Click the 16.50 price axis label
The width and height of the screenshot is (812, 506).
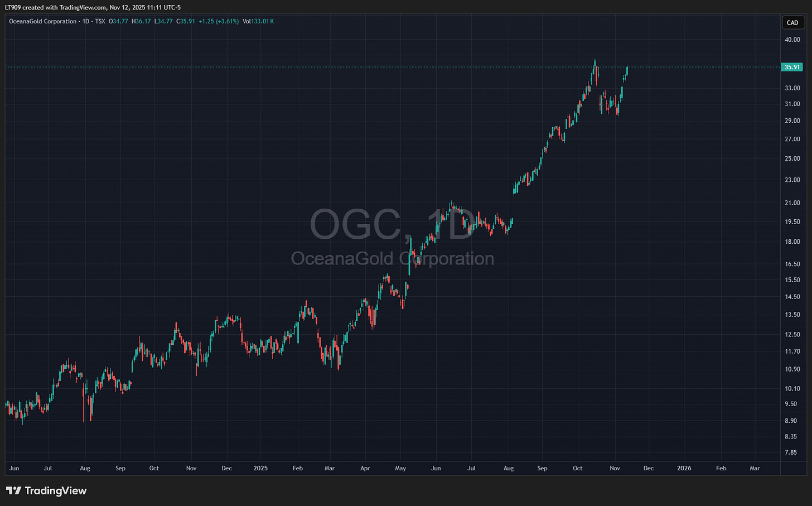[x=792, y=264]
